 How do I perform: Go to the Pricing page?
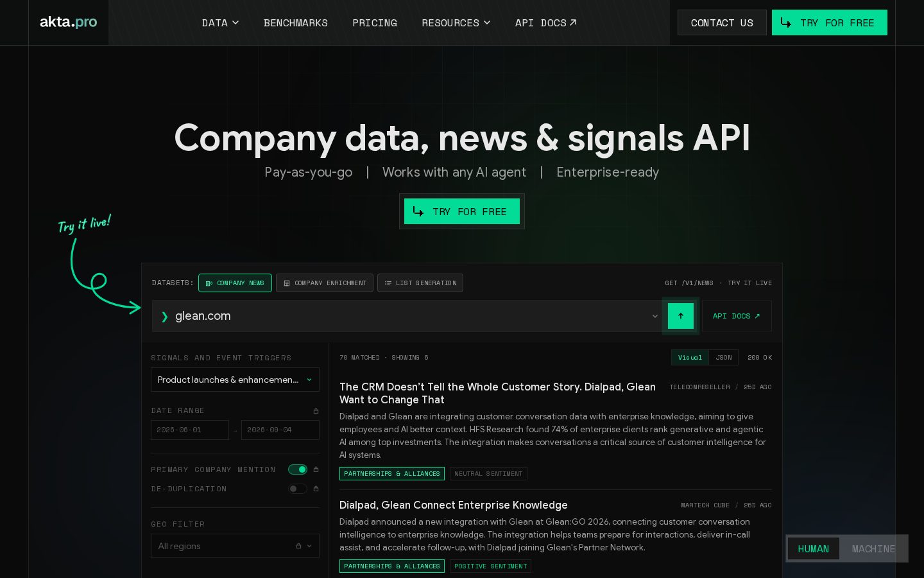tap(375, 22)
